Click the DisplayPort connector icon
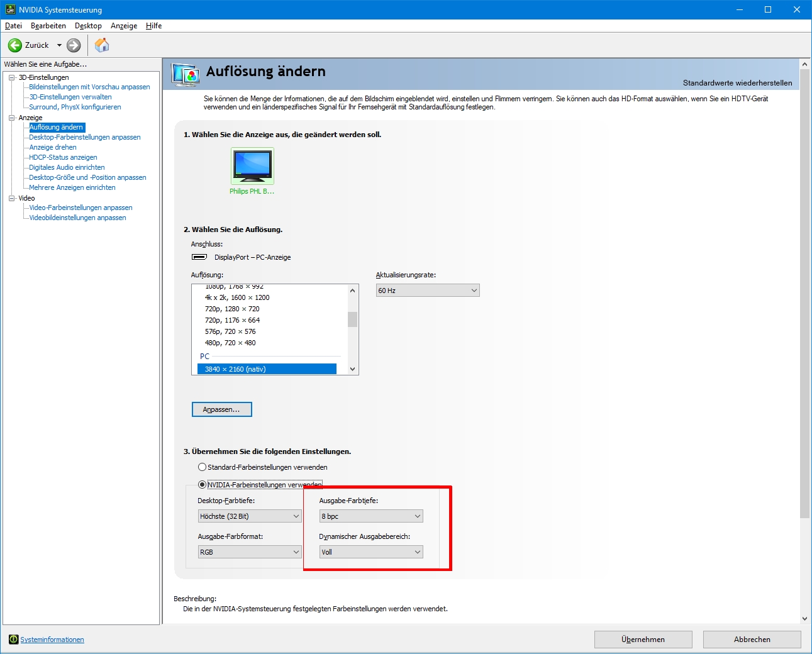812x654 pixels. click(x=199, y=257)
